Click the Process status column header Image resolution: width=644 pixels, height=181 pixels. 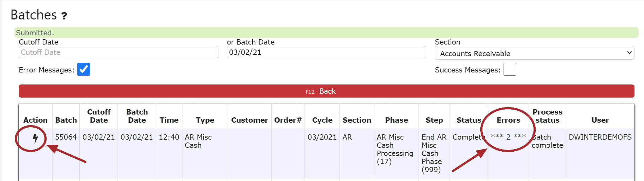click(x=547, y=116)
